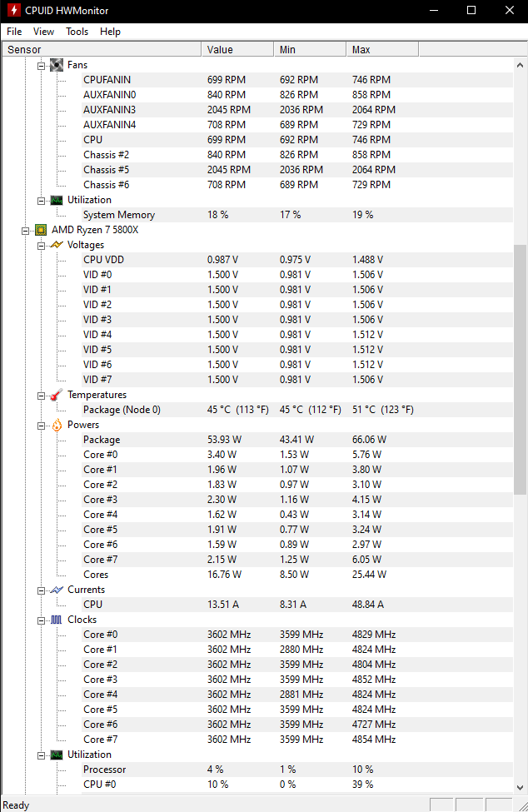Open the Tools menu

(77, 32)
